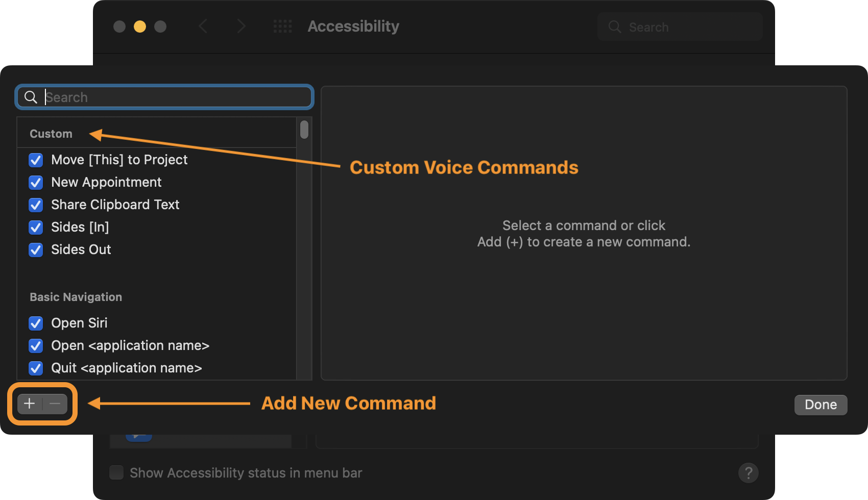Click the Done button
This screenshot has width=868, height=500.
(x=821, y=405)
